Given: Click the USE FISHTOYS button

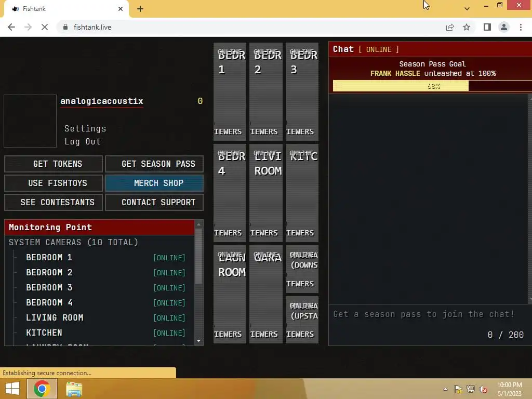Looking at the screenshot, I should point(54,183).
